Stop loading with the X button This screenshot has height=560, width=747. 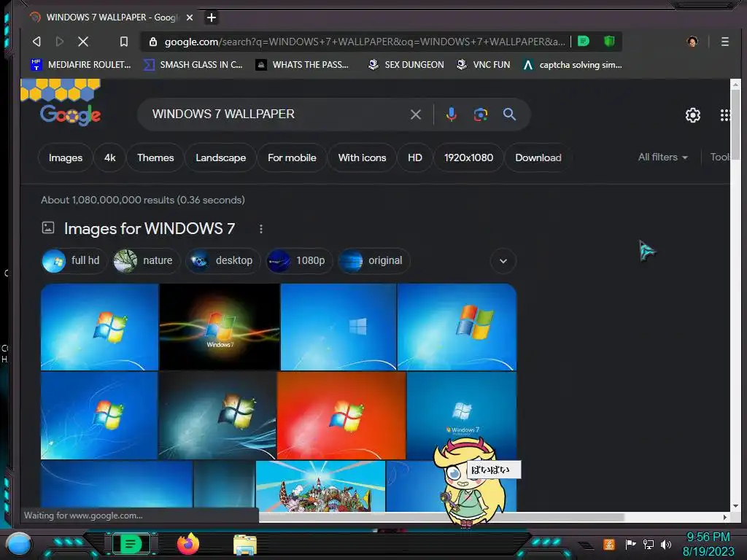(x=83, y=42)
